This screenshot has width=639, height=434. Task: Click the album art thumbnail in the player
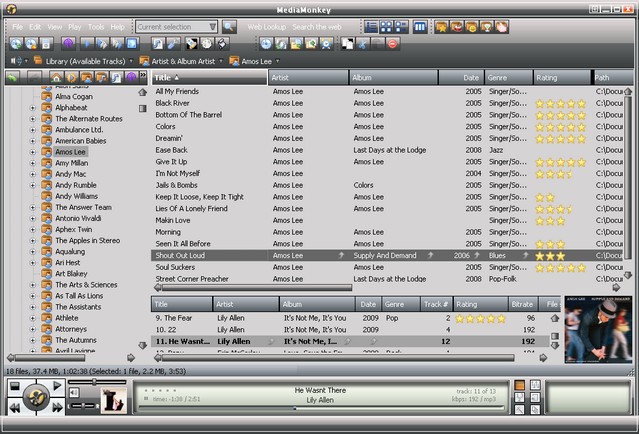click(114, 401)
